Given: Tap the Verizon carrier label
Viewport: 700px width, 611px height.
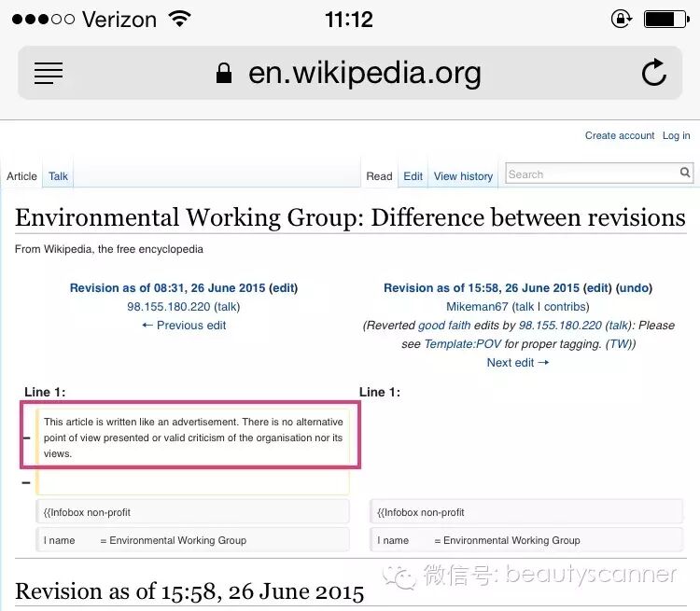Looking at the screenshot, I should coord(119,20).
